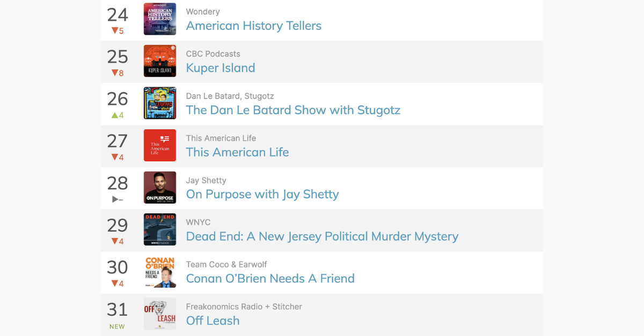Open the red This American Life cover
644x336 pixels.
click(x=160, y=145)
